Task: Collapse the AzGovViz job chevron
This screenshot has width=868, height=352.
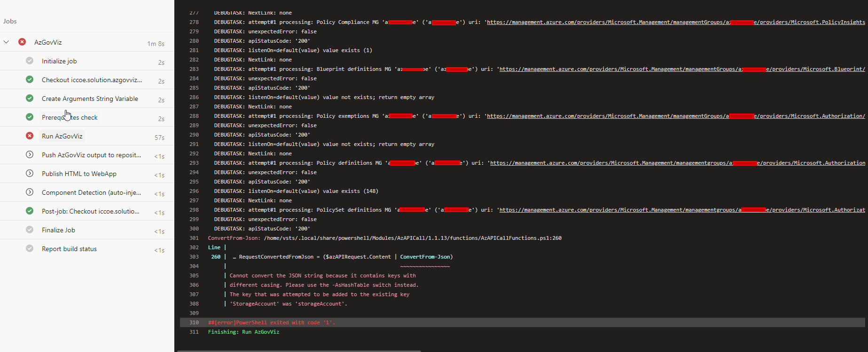Action: click(x=6, y=42)
